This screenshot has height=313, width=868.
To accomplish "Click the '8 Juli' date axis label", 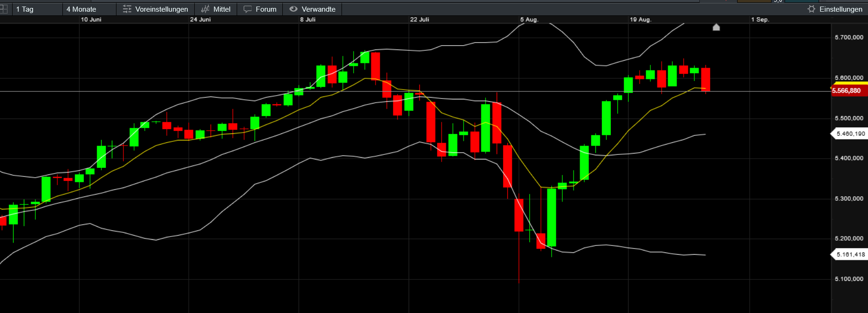I will (308, 20).
